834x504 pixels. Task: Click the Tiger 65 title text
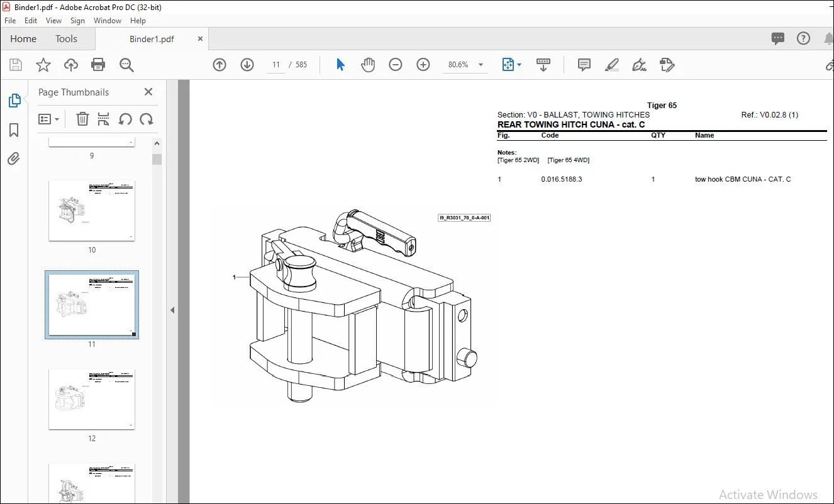(662, 106)
